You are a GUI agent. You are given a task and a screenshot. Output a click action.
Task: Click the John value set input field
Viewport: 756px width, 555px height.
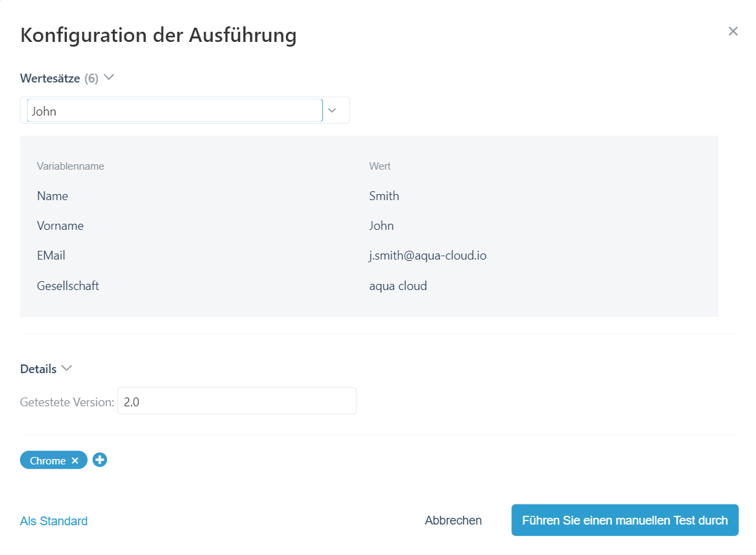click(174, 111)
